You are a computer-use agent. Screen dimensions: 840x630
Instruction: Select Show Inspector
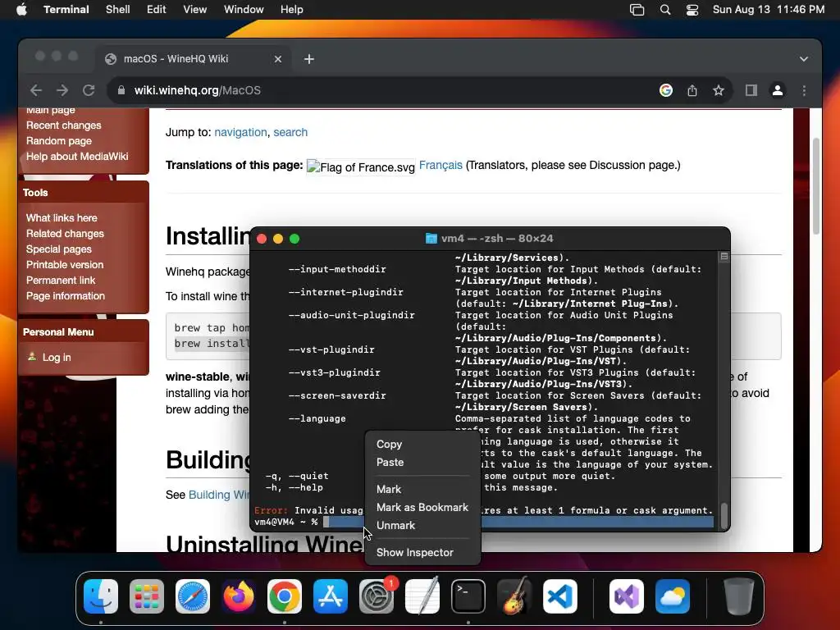coord(422,552)
